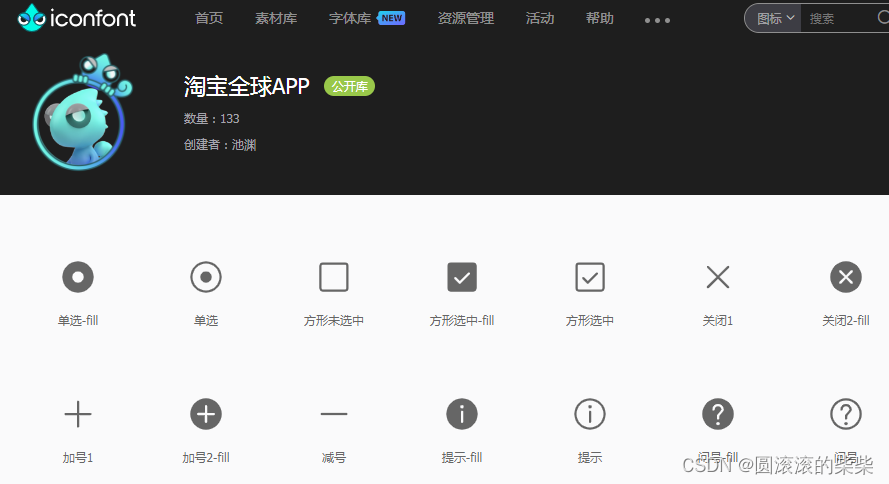Click the NEW badge beside 字体库
The image size is (889, 484).
tap(391, 18)
